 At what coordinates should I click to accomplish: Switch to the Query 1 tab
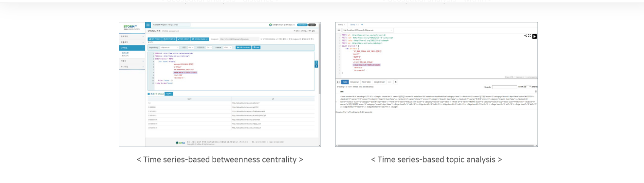(x=353, y=24)
